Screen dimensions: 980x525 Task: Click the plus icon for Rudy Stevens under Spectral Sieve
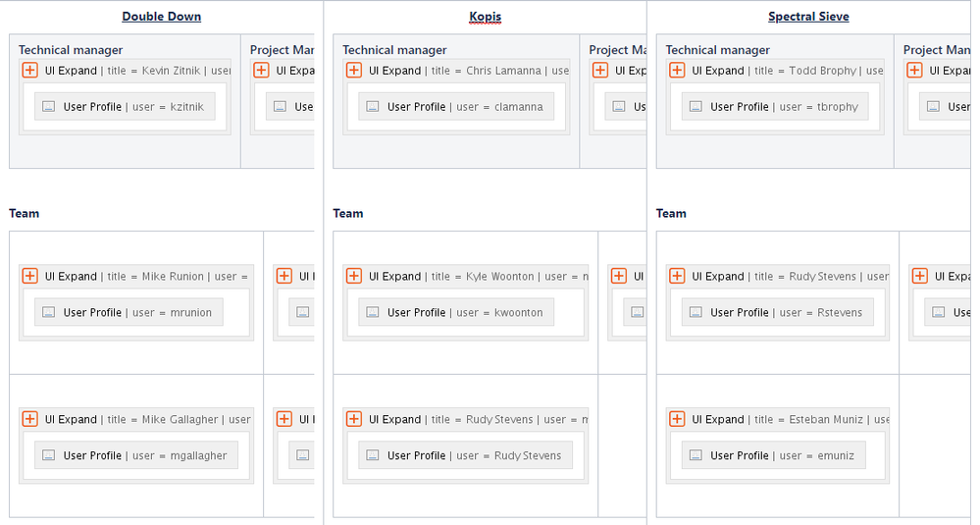coord(677,276)
